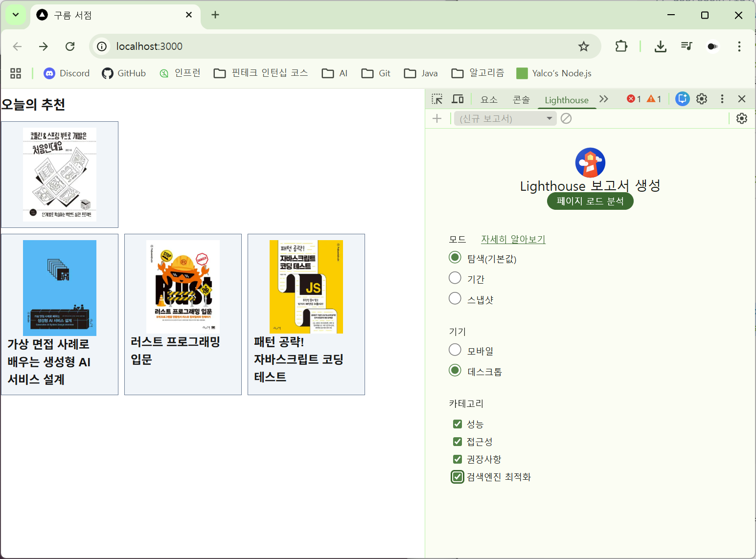Switch to the 요소 tab

tap(489, 100)
